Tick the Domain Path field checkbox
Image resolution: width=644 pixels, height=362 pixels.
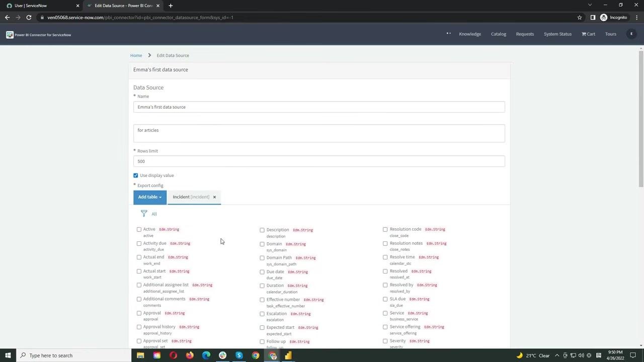262,258
